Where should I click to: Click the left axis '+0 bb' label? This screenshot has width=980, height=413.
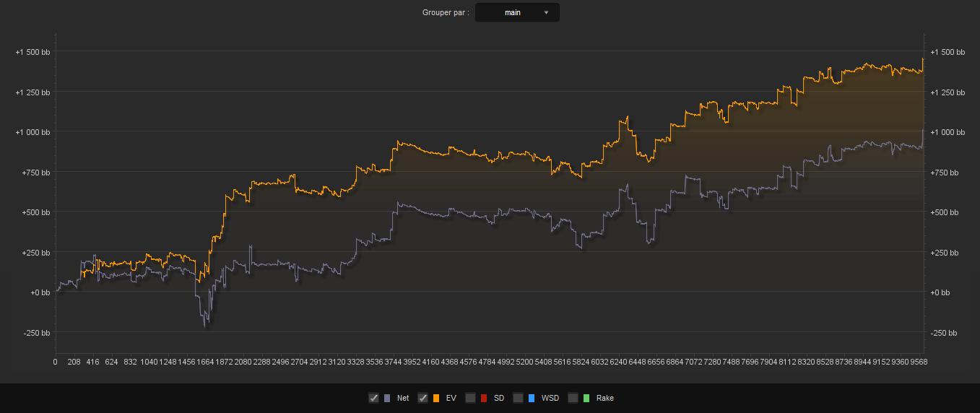click(x=40, y=292)
